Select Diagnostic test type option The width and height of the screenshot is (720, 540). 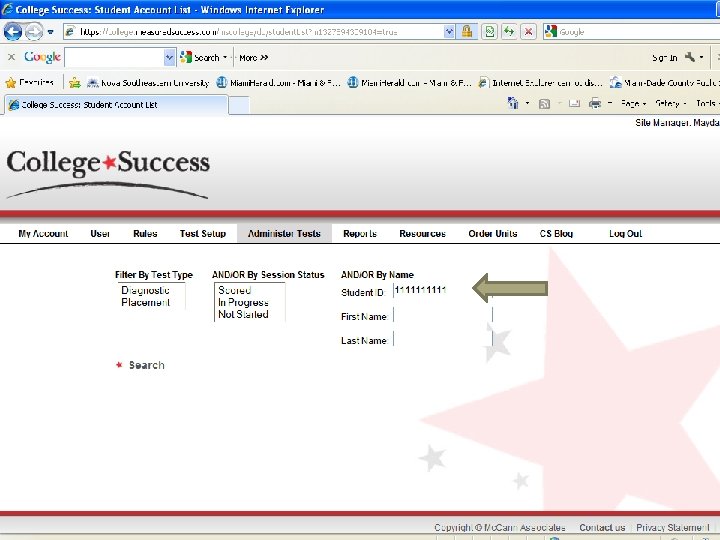point(145,290)
